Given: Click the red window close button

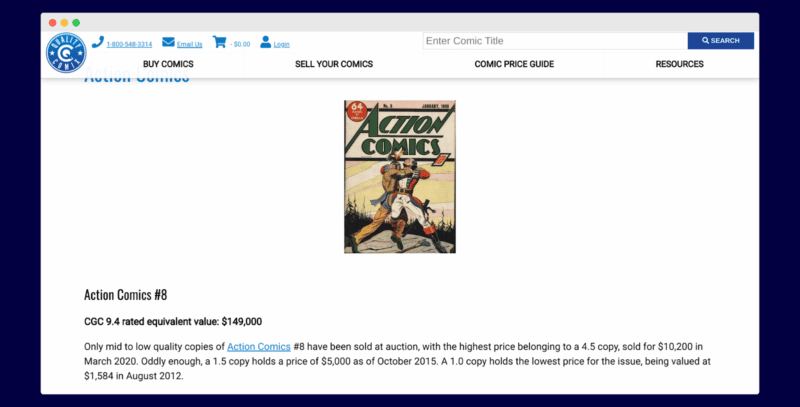Looking at the screenshot, I should click(52, 22).
